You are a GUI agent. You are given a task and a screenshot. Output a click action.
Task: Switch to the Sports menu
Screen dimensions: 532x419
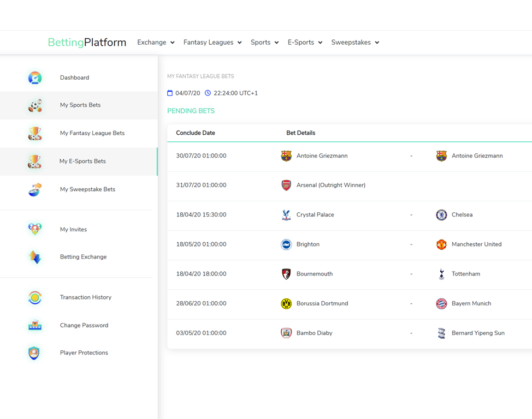coord(264,42)
